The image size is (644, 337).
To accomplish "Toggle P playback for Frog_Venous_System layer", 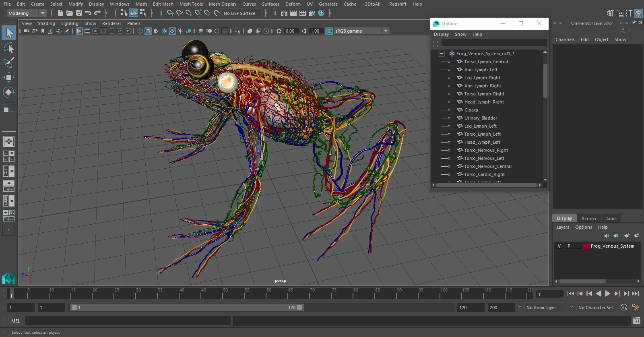I will tap(569, 246).
